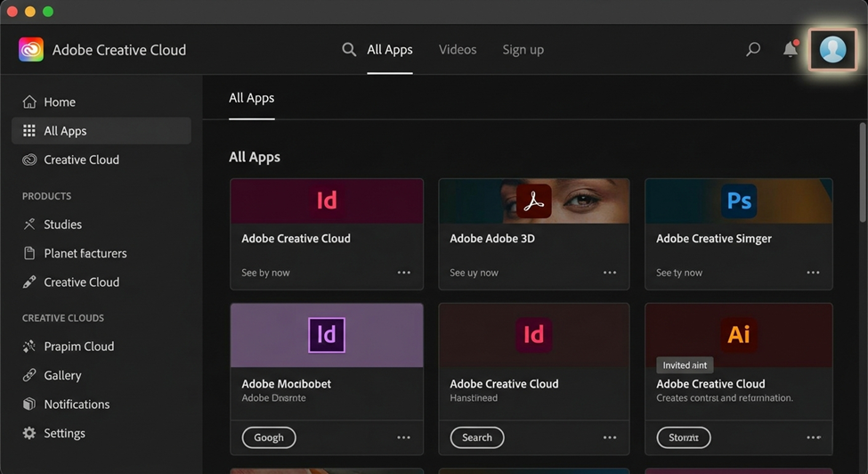Image resolution: width=868 pixels, height=474 pixels.
Task: Switch to the Videos tab
Action: click(458, 50)
